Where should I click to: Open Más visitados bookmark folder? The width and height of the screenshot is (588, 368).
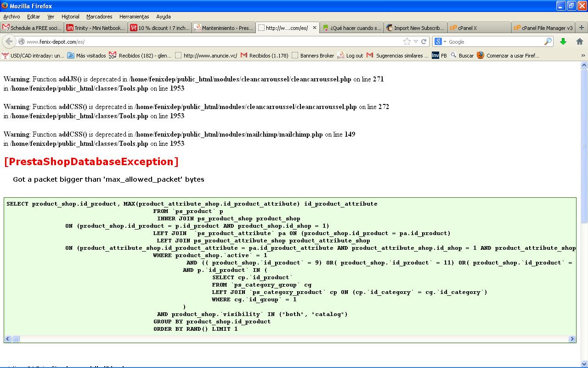(86, 56)
